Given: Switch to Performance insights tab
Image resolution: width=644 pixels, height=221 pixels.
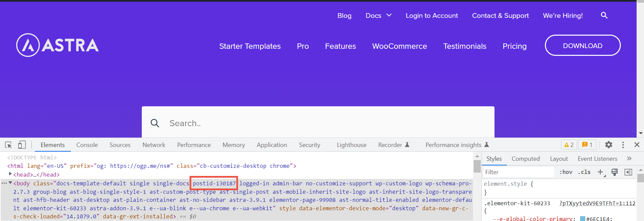Looking at the screenshot, I should 457,145.
